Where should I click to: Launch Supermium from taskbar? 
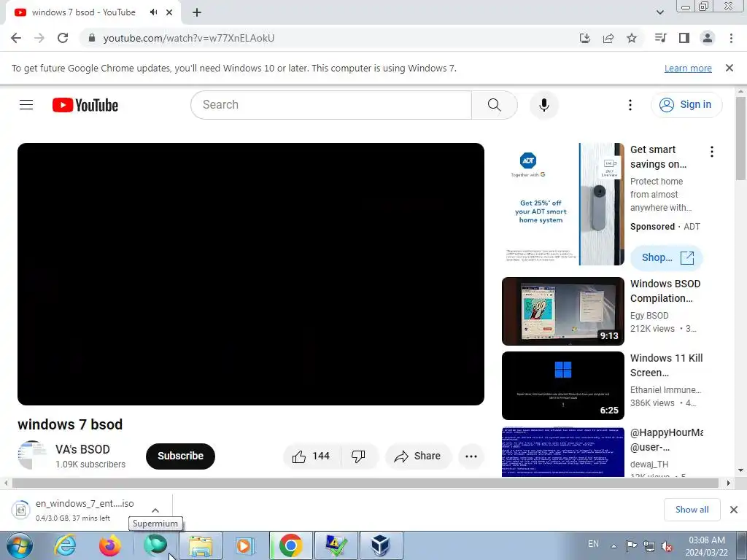coord(155,545)
